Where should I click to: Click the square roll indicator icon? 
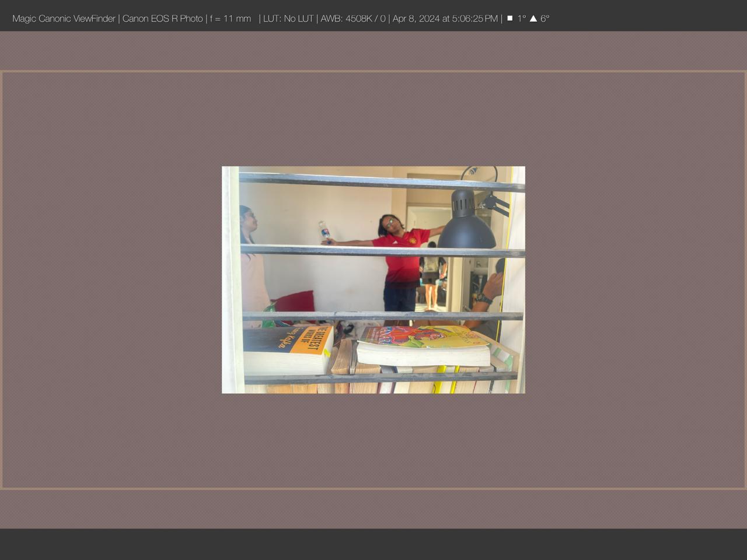point(509,18)
